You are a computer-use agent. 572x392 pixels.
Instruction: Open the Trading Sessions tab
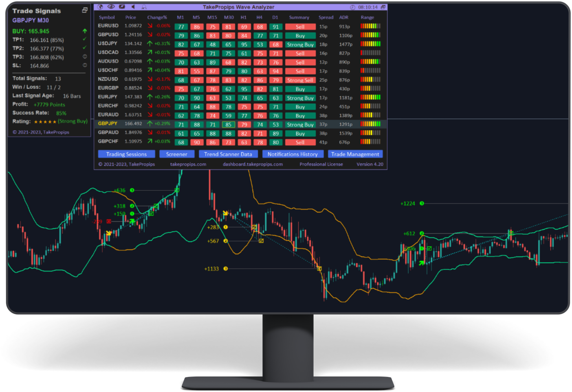click(x=126, y=154)
